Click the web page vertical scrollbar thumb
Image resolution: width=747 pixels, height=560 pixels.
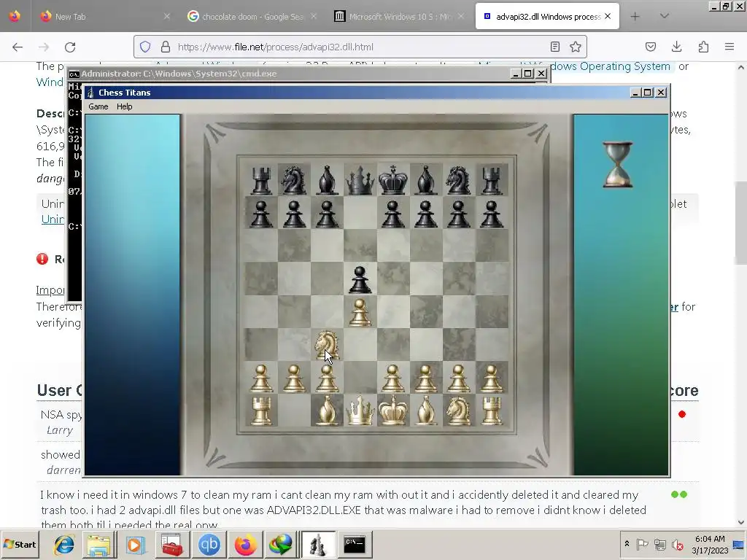coord(741,223)
